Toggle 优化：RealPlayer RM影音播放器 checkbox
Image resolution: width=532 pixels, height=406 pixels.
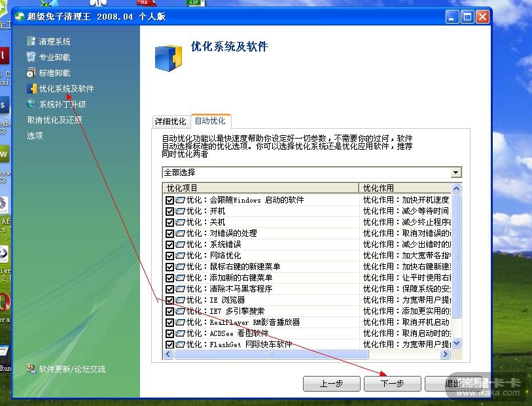click(169, 322)
